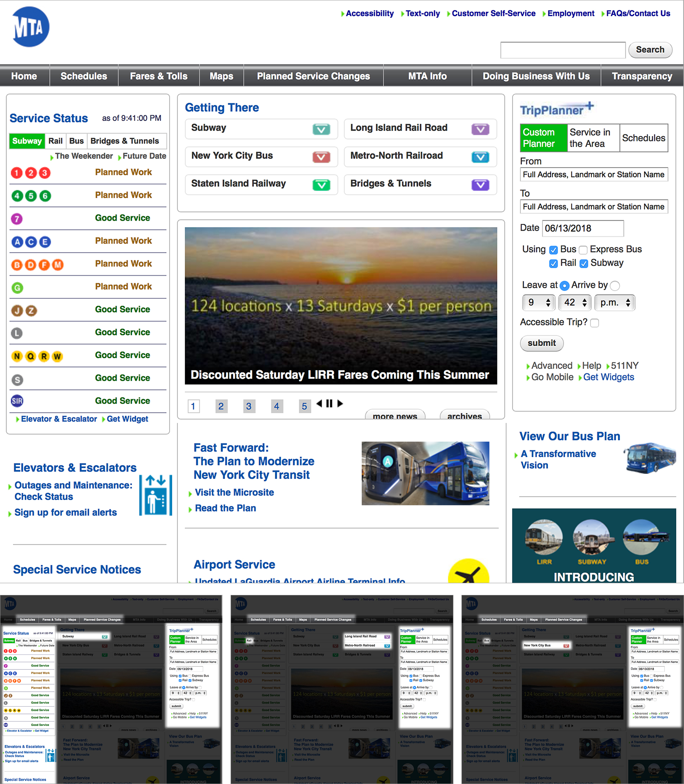684x784 pixels.
Task: Click the yellow W line bullet
Action: 57,356
